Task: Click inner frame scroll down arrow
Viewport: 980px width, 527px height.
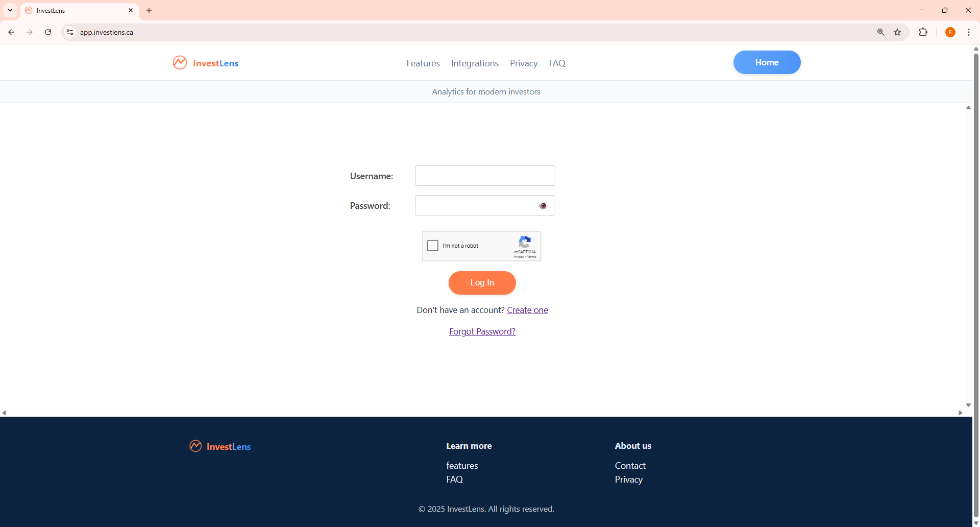Action: [x=968, y=405]
